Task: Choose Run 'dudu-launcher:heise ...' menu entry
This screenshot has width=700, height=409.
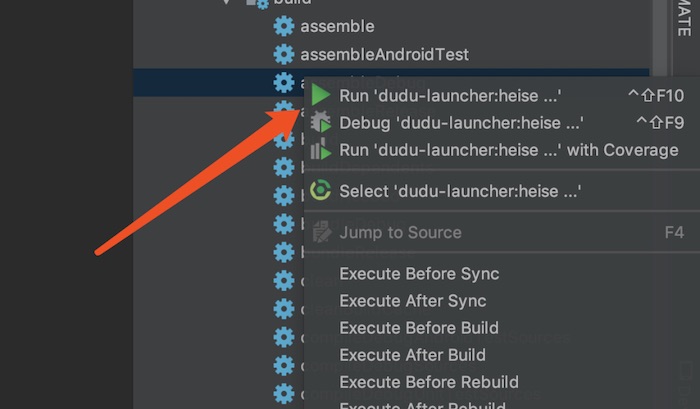Action: 450,95
